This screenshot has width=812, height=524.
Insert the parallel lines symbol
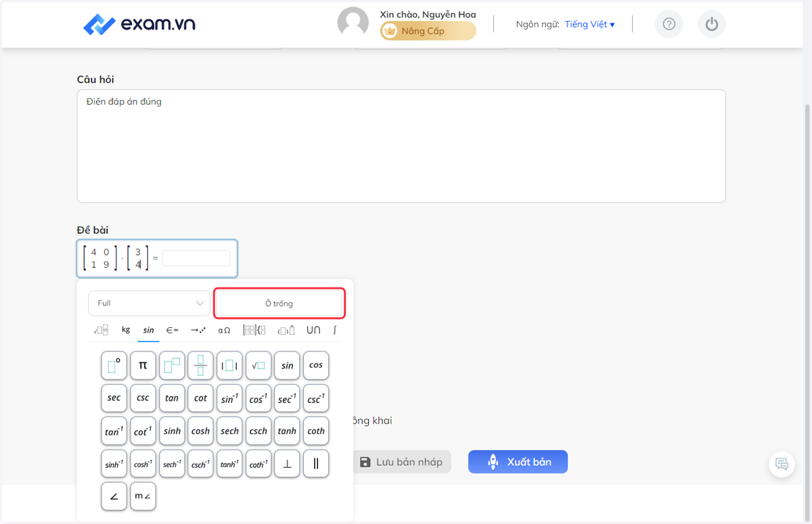pyautogui.click(x=316, y=464)
